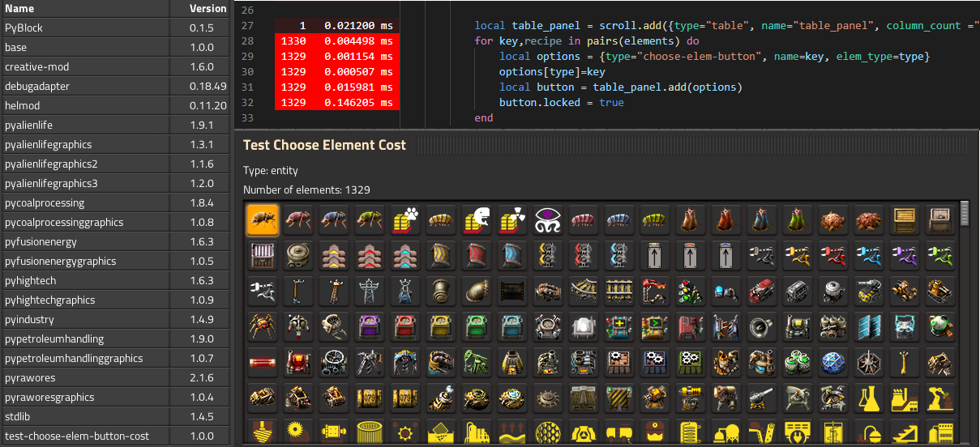Screen dimensions: 980x447
Task: Pick the blue big biter icon
Action: pos(333,219)
